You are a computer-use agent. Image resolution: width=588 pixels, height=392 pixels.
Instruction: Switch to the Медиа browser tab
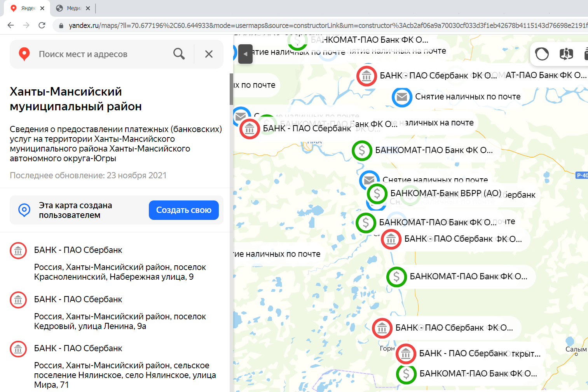(x=73, y=8)
